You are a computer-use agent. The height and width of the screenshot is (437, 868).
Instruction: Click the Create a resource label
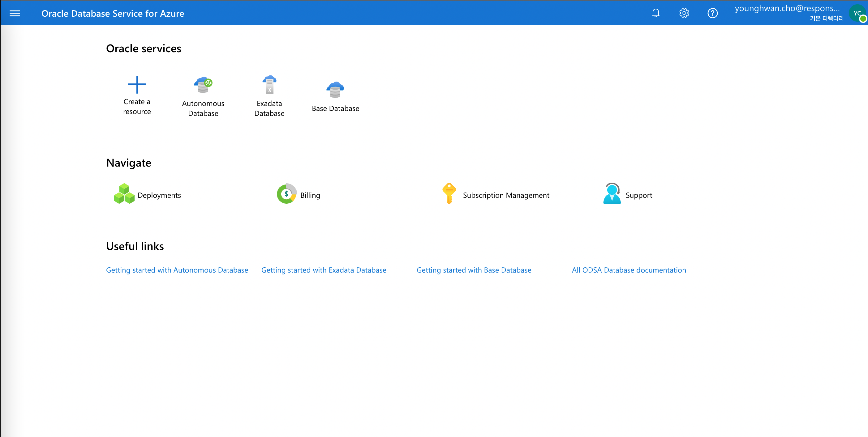(137, 106)
